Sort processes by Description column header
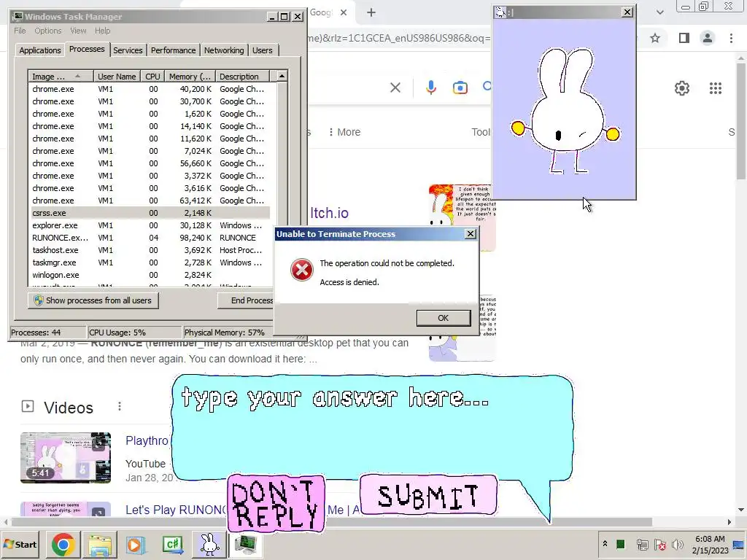 click(x=242, y=76)
